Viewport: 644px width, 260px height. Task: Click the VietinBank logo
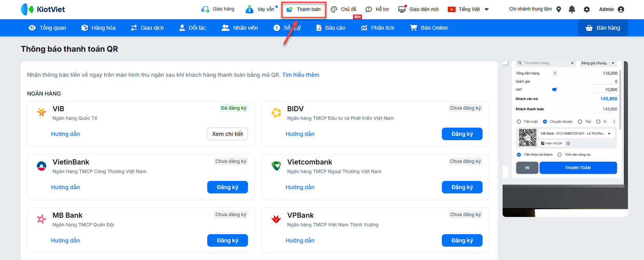coord(42,166)
